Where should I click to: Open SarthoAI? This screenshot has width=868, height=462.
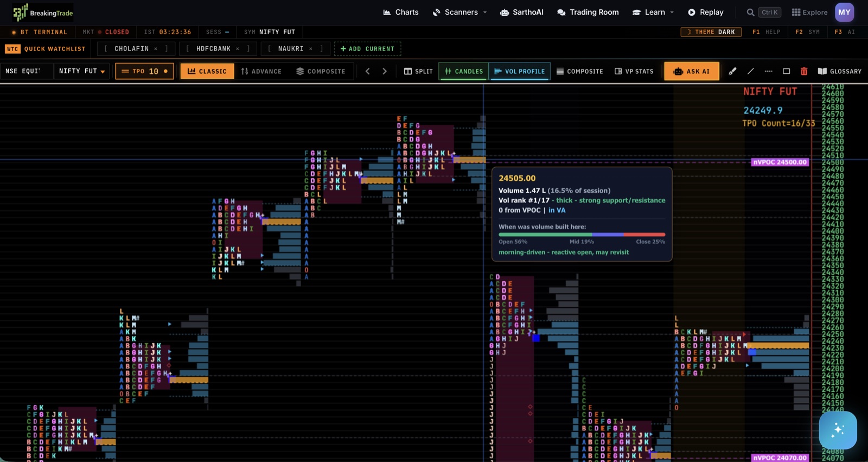pos(521,12)
